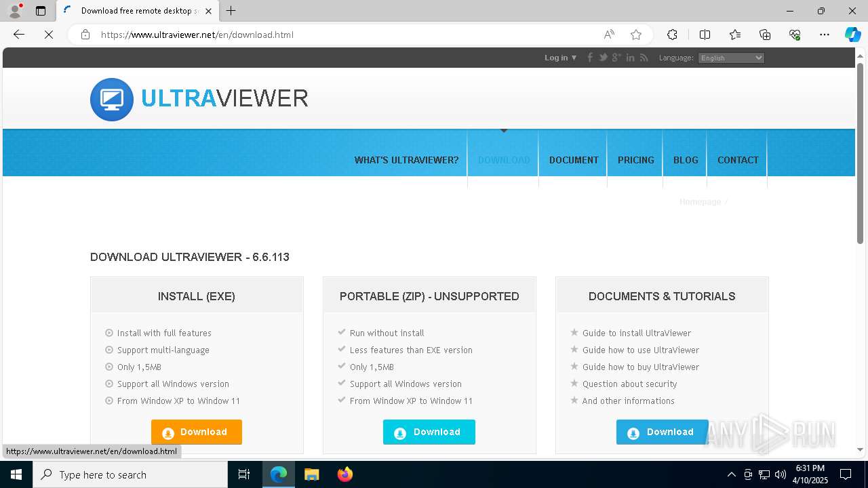Click 'Install with full features' text

pos(164,333)
